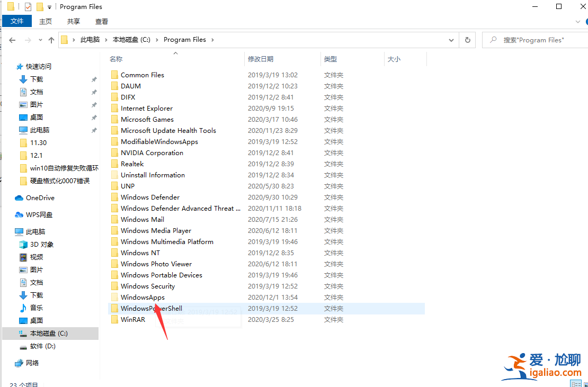Refresh the folder view
Image resolution: width=588 pixels, height=387 pixels.
click(467, 40)
